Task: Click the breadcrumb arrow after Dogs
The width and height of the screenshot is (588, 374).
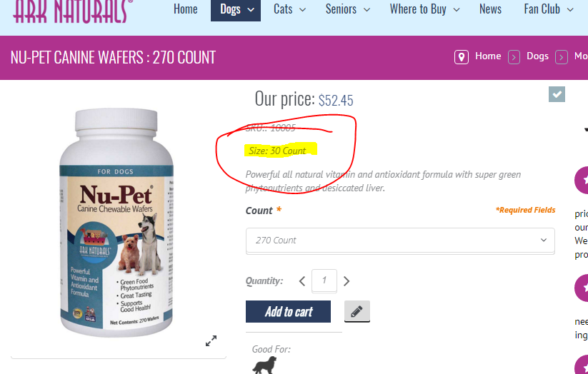Action: coord(561,58)
